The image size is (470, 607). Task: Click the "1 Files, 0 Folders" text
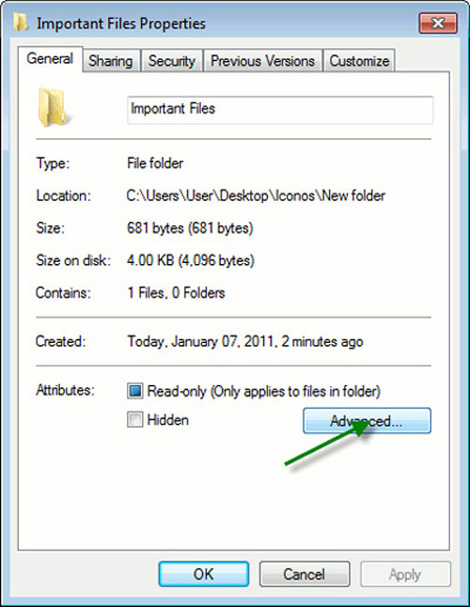[x=176, y=293]
